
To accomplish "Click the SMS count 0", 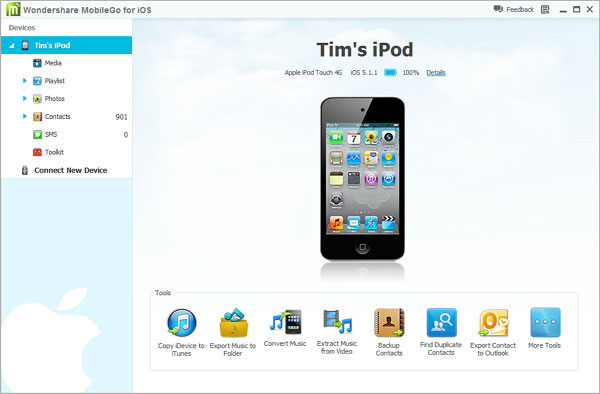I will (x=126, y=135).
